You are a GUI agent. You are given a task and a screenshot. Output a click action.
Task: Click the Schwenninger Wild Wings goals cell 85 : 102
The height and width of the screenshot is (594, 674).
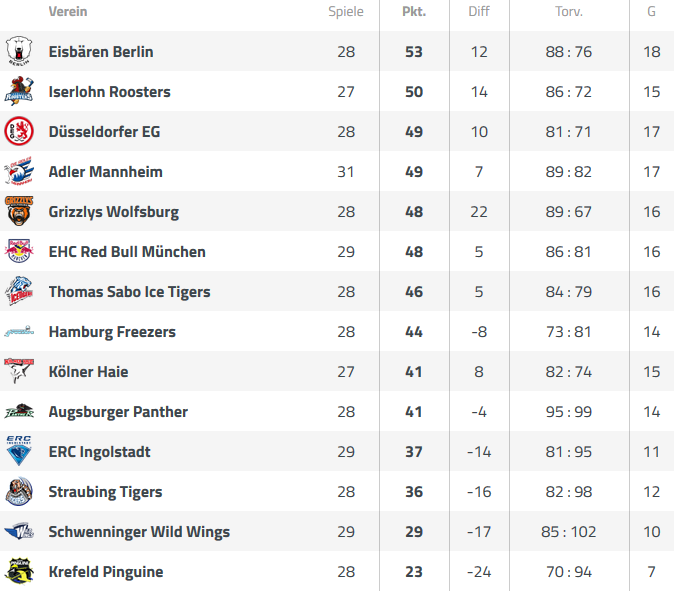pyautogui.click(x=569, y=532)
